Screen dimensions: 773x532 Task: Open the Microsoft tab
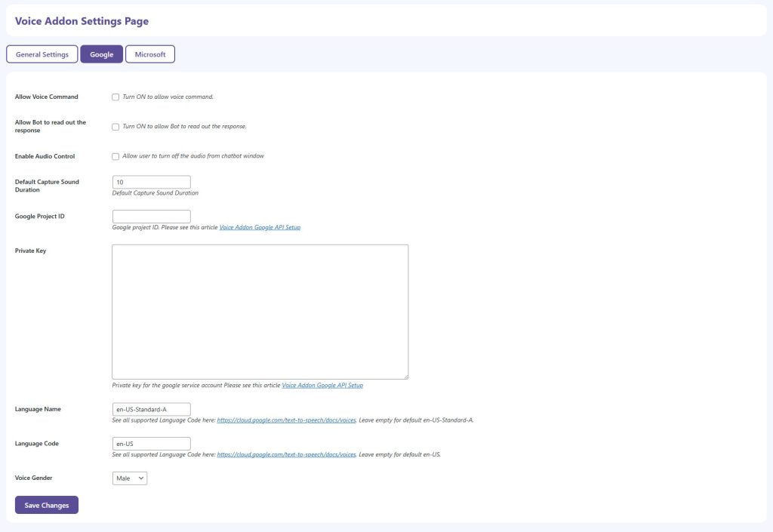pyautogui.click(x=150, y=54)
